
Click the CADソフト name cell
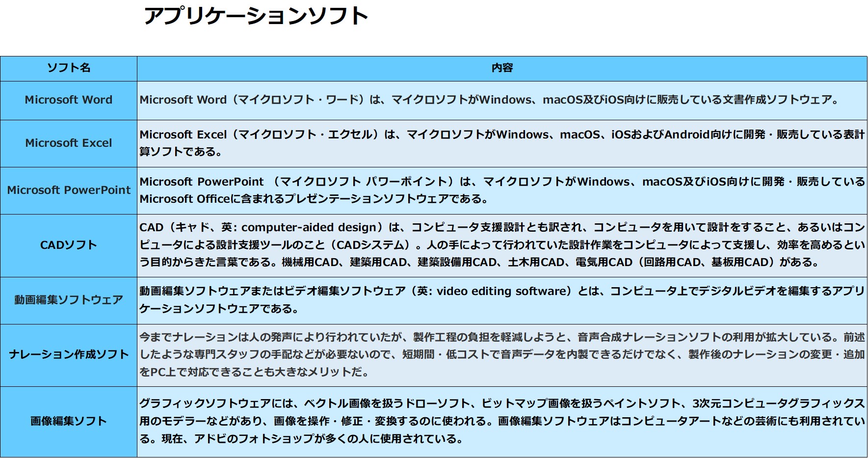(69, 245)
